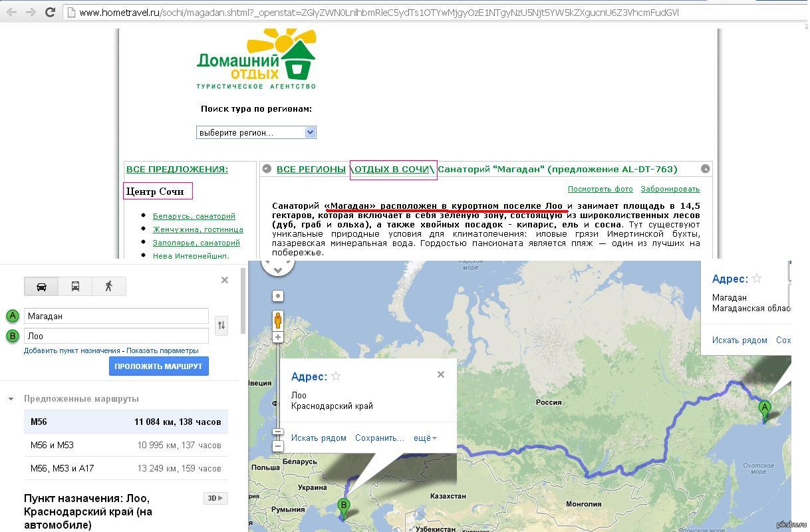Image resolution: width=810 pixels, height=532 pixels.
Task: Reload the page with the refresh icon
Action: 51,12
